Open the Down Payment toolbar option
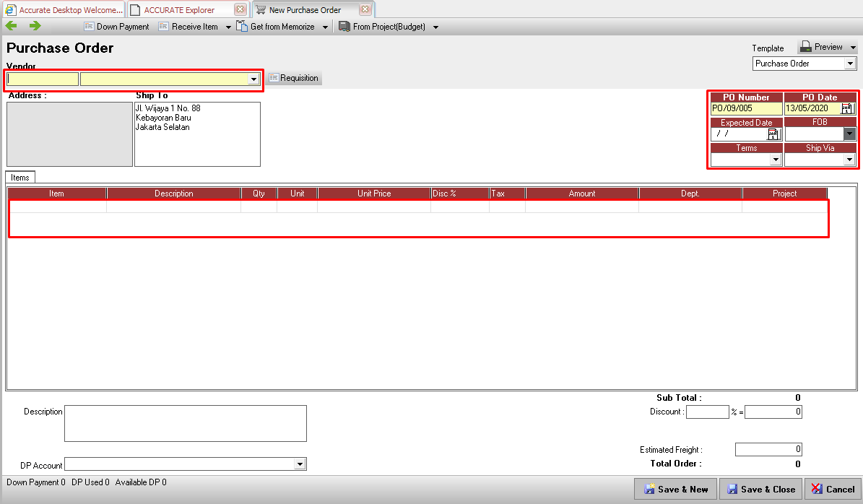The image size is (863, 504). 116,27
